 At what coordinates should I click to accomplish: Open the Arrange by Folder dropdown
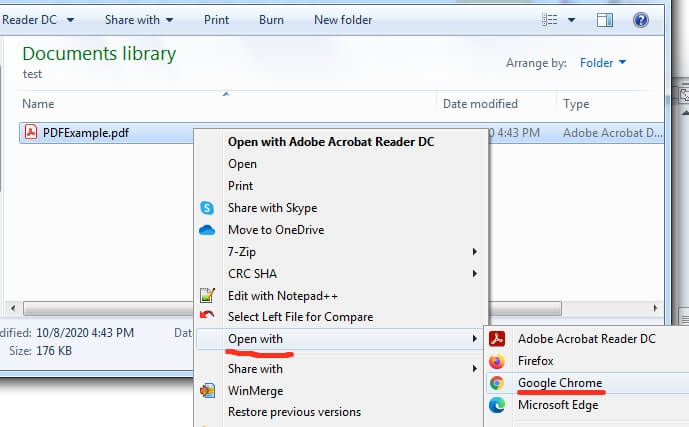(x=602, y=63)
